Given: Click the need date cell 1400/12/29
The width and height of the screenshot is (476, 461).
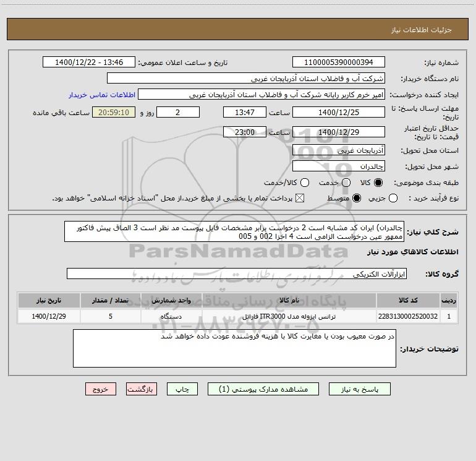Looking at the screenshot, I should (49, 316).
